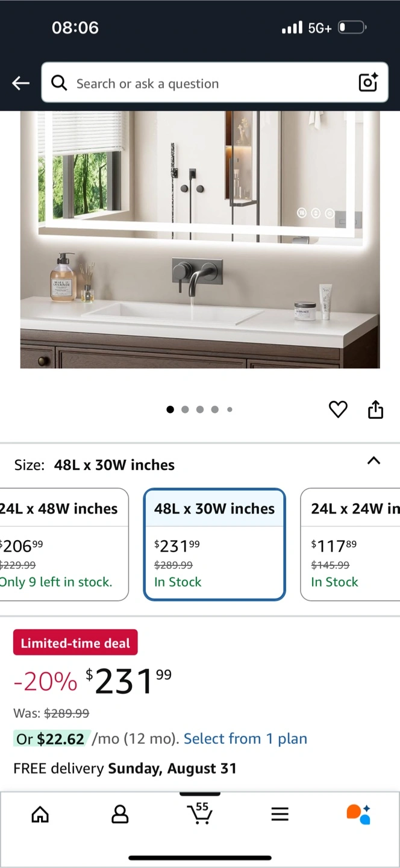400x868 pixels.
Task: Open account profile icon
Action: pos(120,814)
